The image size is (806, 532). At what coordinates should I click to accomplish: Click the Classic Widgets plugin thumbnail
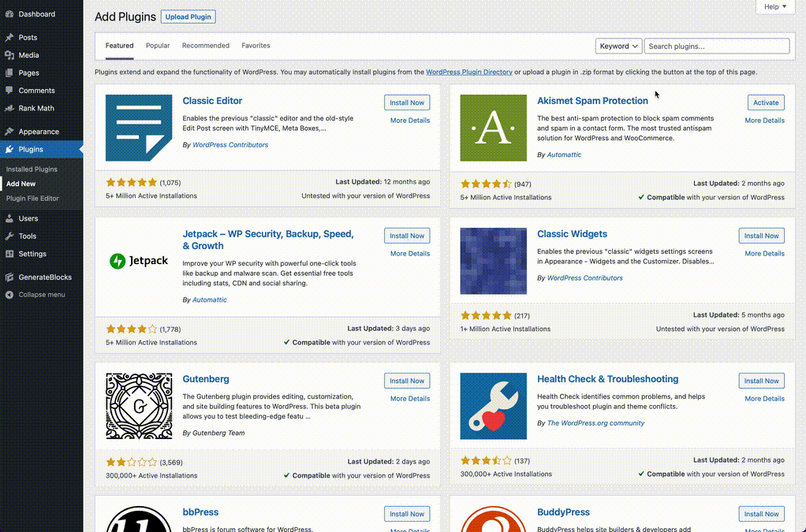(493, 261)
